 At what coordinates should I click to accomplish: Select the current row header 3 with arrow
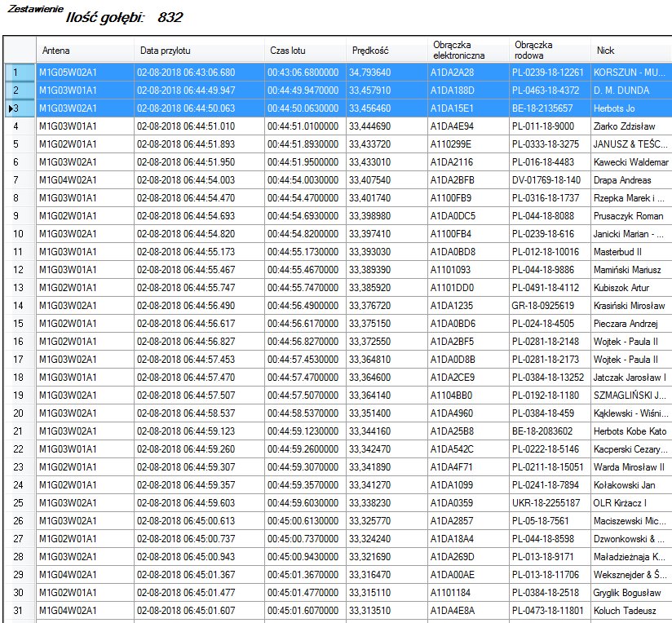[20, 108]
